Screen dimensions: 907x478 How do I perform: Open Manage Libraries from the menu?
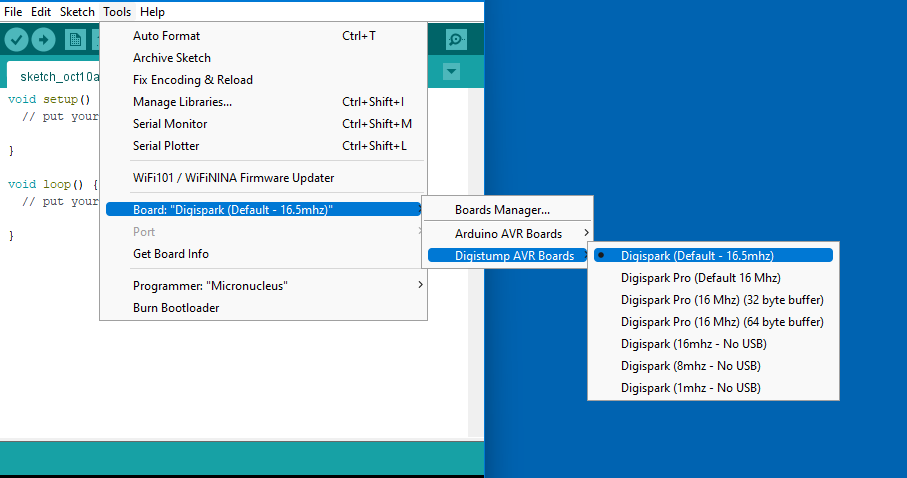pos(264,102)
